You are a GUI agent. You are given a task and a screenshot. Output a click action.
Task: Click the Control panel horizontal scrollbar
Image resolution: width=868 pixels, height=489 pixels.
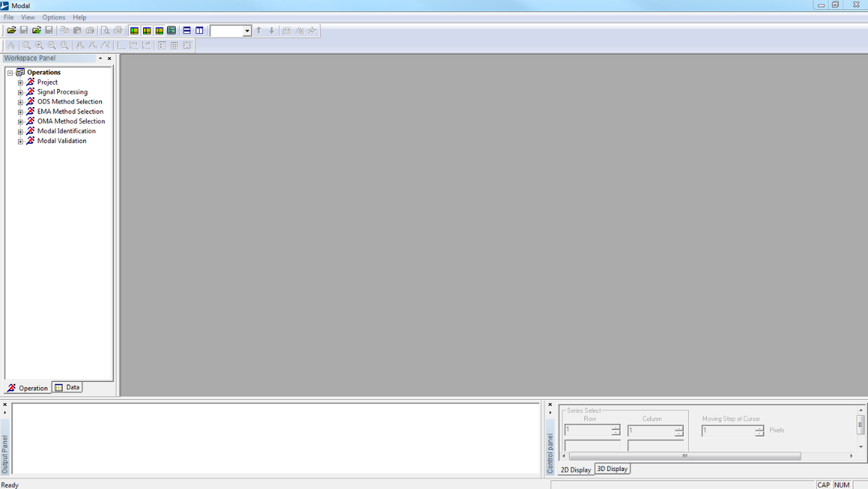[x=684, y=456]
